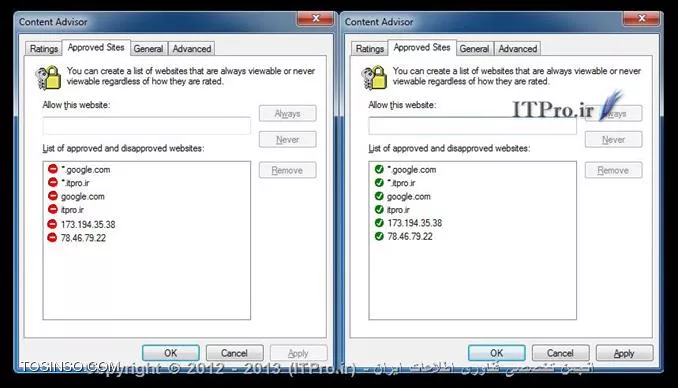Select itpro.ir entry in right list

pyautogui.click(x=398, y=210)
